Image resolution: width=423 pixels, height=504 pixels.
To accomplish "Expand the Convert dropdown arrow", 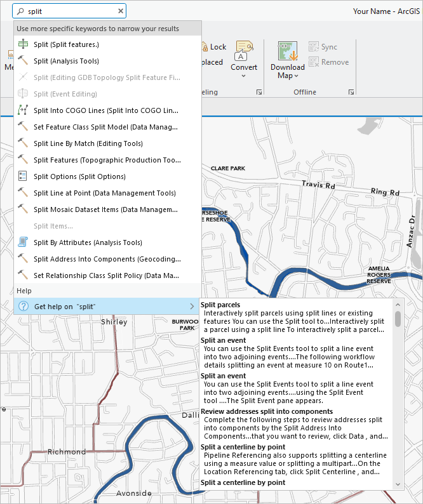I will point(244,76).
